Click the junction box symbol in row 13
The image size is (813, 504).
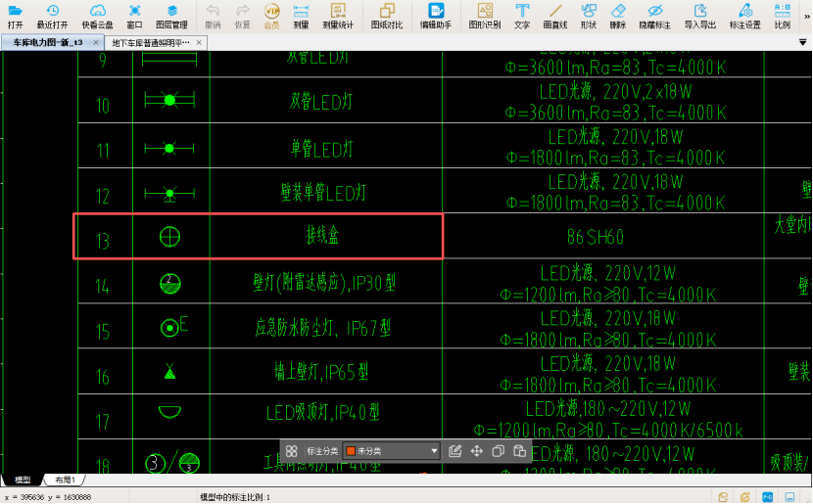tap(169, 237)
